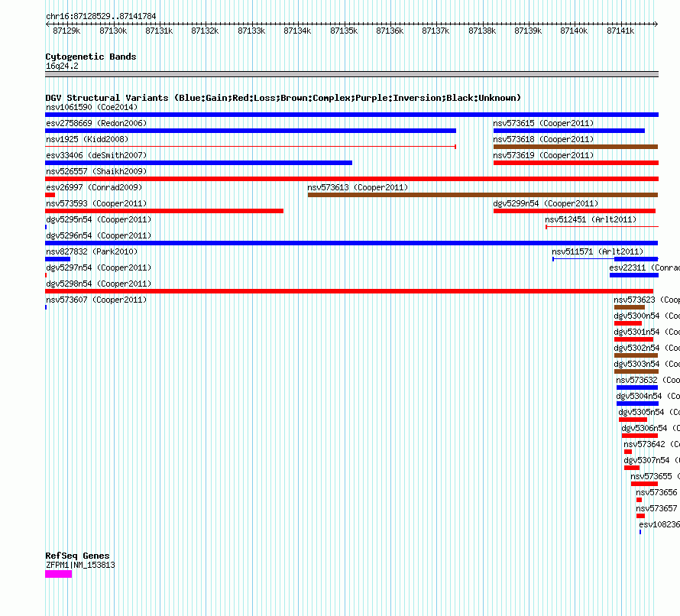Viewport: 680px width, 616px height.
Task: Click the dgv5307n54 variant label
Action: [652, 460]
